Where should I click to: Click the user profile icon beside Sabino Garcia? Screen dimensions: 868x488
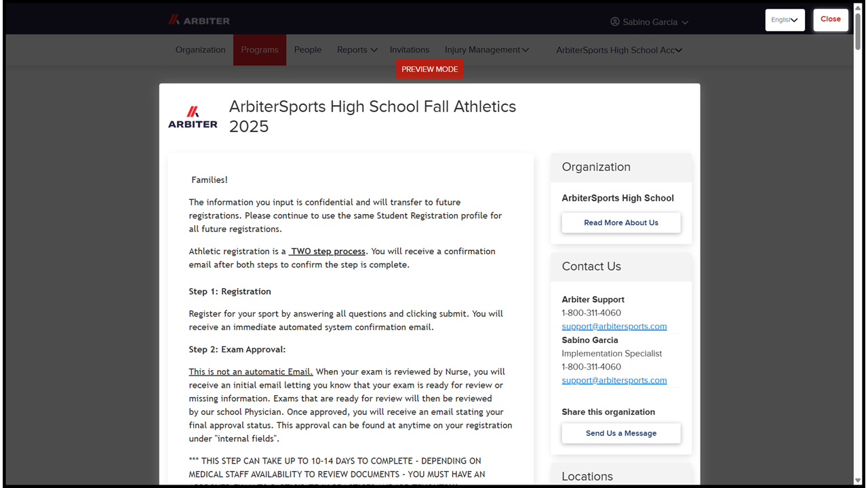click(615, 22)
